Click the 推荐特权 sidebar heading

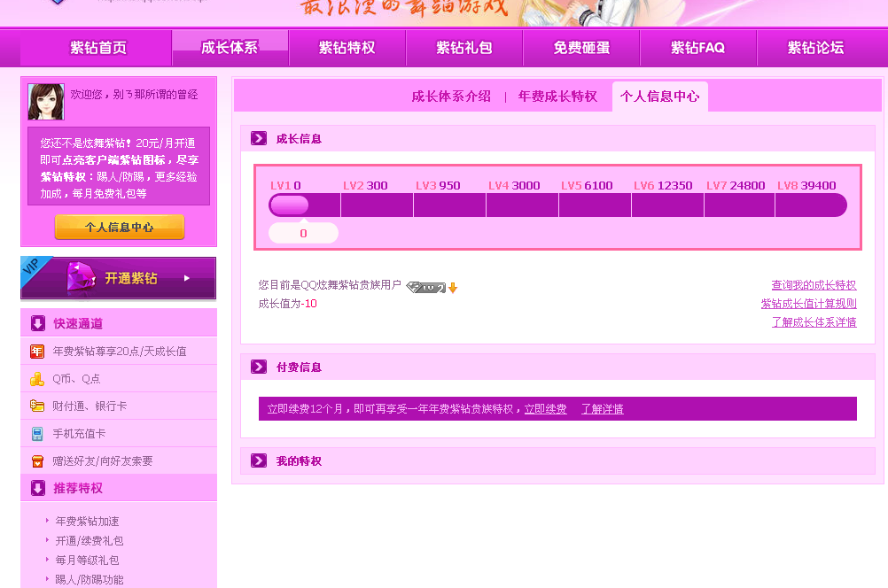point(78,489)
